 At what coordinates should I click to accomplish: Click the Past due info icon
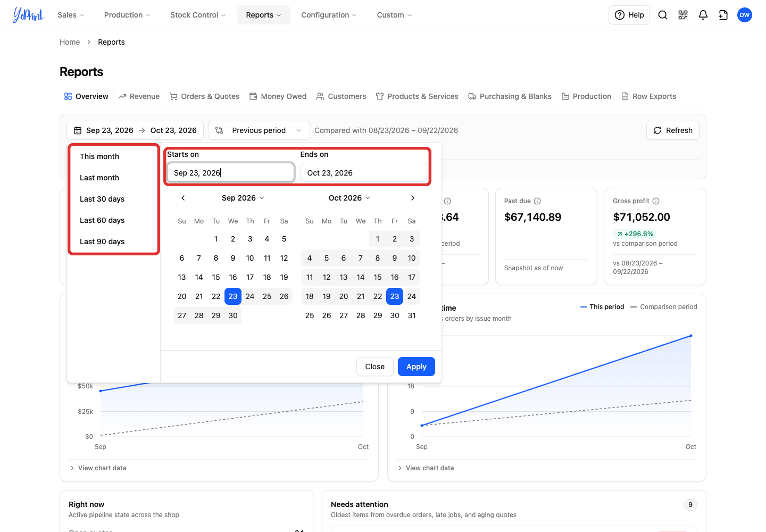click(537, 201)
